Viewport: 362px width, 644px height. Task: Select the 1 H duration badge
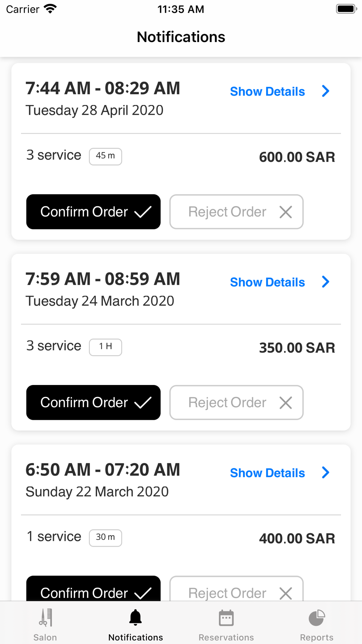tap(105, 347)
